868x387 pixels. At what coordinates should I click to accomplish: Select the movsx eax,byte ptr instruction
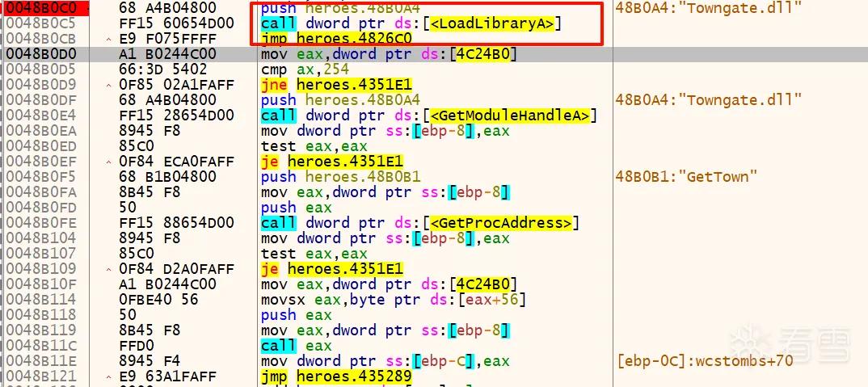click(x=394, y=300)
